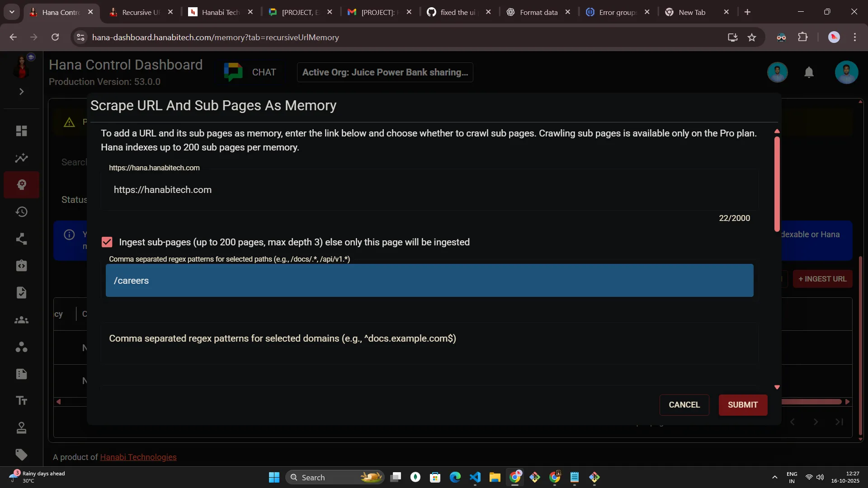Open Active Org selector button
The image size is (868, 488).
[385, 72]
